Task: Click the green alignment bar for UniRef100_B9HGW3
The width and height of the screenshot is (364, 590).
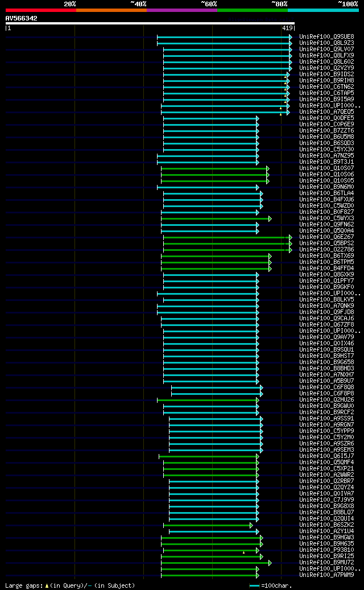Action: coord(212,537)
